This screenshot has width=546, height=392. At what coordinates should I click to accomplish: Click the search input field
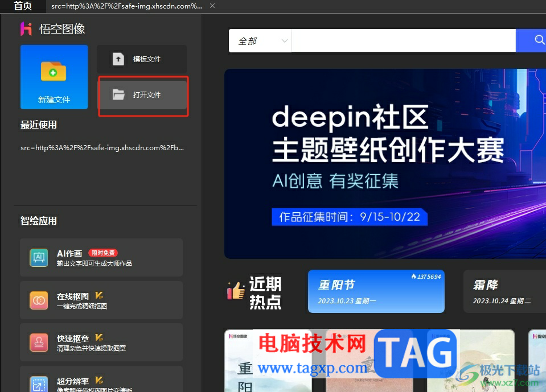click(x=404, y=41)
